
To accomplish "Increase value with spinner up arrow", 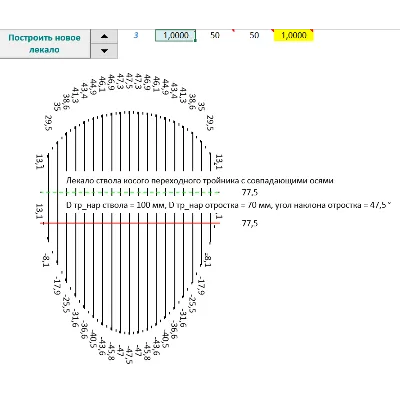I will [104, 36].
